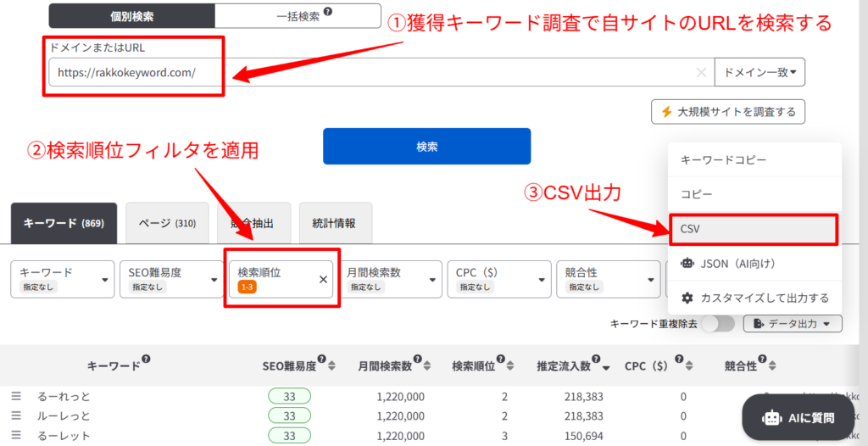Open the AIに質問 chat button

pos(798,417)
